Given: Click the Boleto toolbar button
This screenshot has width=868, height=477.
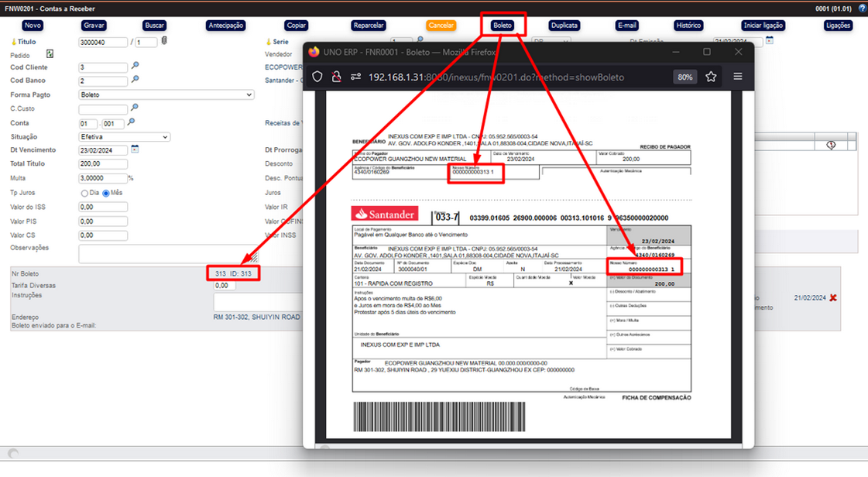Looking at the screenshot, I should pyautogui.click(x=502, y=26).
